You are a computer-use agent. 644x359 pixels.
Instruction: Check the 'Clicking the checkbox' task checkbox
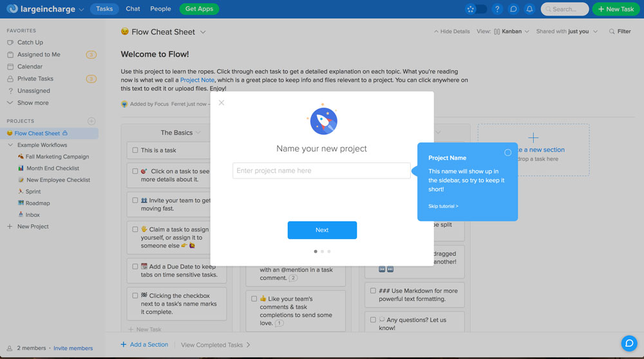135,295
